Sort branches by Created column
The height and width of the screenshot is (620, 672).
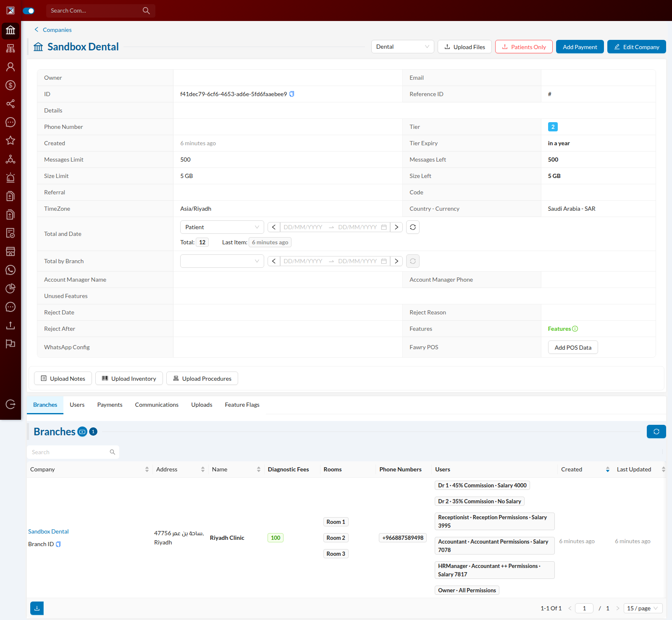[608, 469]
